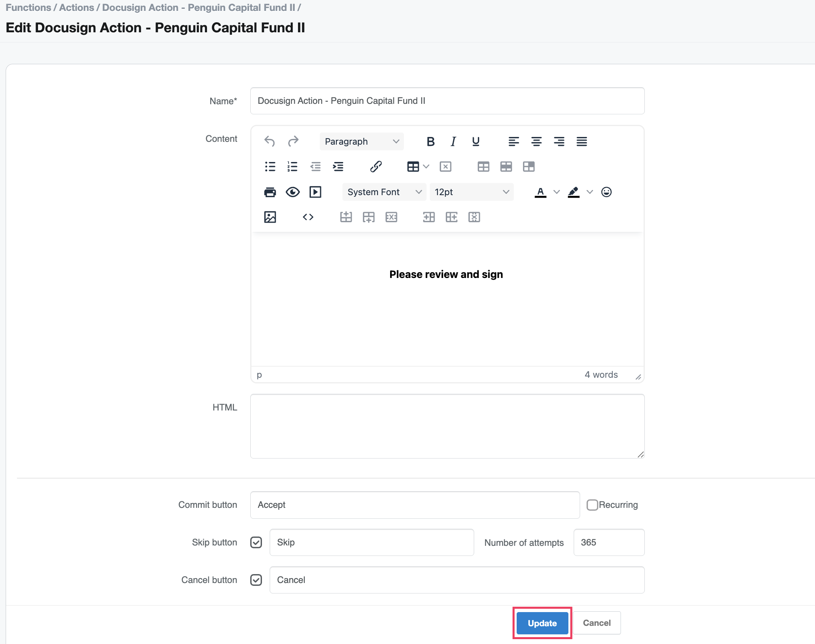
Task: Go to Actions in breadcrumb
Action: pyautogui.click(x=76, y=8)
